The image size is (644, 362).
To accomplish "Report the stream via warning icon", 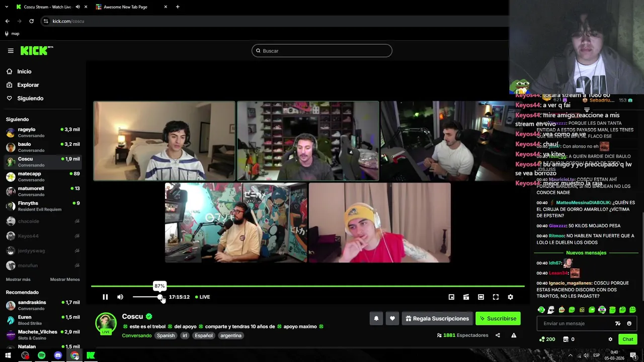I will (514, 335).
